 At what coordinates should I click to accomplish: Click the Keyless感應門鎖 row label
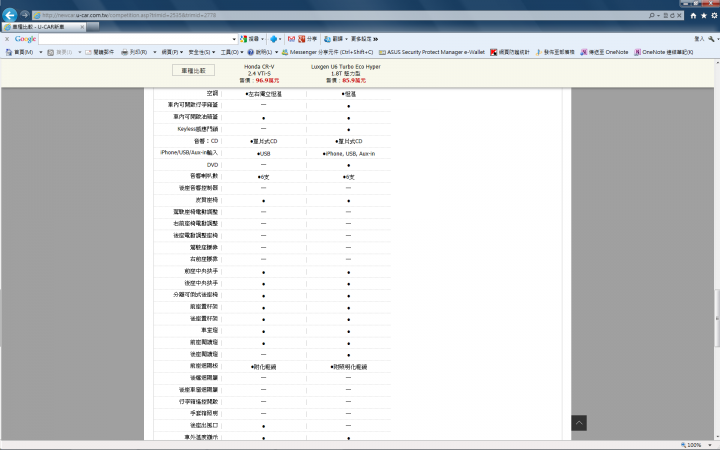pyautogui.click(x=198, y=129)
